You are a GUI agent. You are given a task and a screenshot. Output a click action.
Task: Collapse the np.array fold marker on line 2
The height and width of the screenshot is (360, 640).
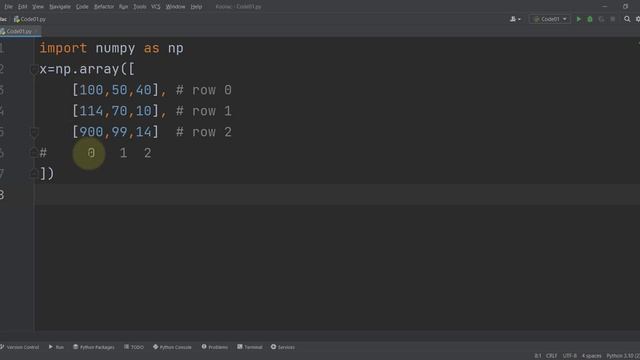34,70
